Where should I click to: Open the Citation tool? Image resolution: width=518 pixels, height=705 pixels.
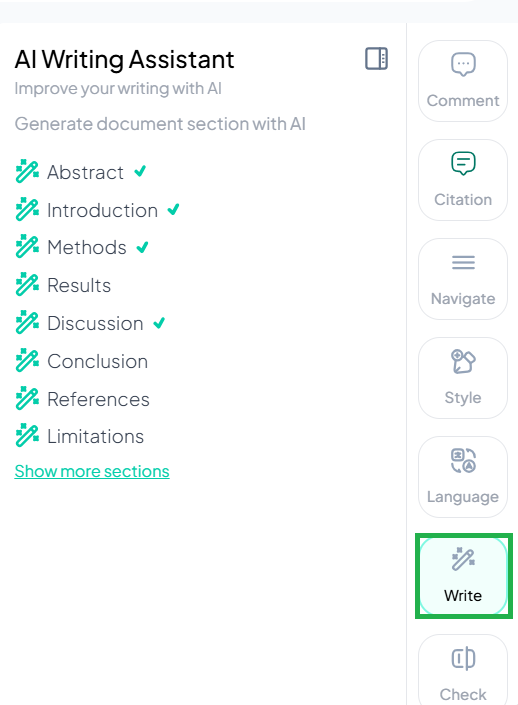click(463, 180)
